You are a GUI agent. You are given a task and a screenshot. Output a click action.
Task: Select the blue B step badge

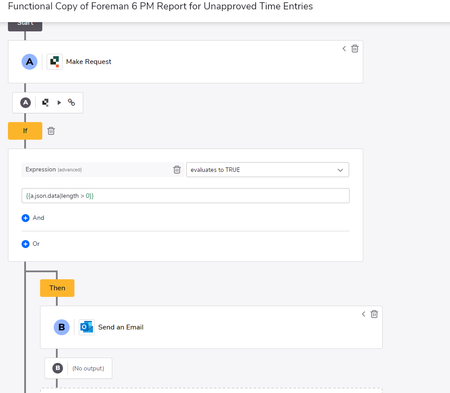tap(62, 327)
